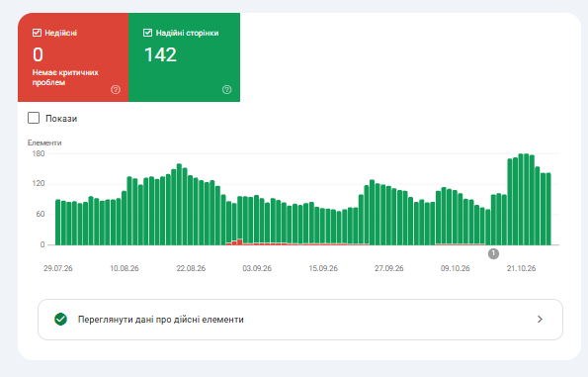Click Немає критичних проблем text
The height and width of the screenshot is (377, 588).
(65, 77)
